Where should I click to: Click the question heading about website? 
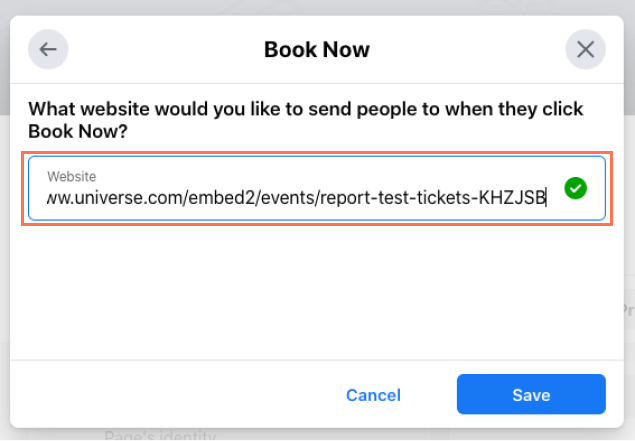point(306,120)
